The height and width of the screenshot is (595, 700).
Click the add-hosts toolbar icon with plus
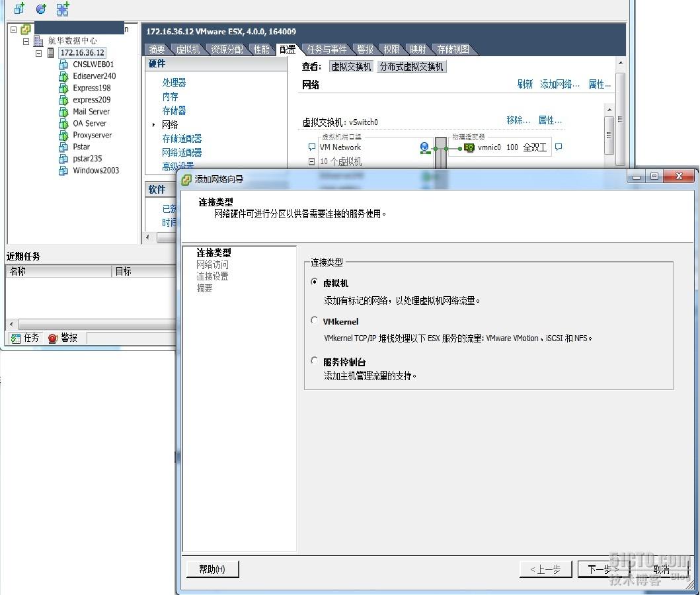(x=63, y=9)
